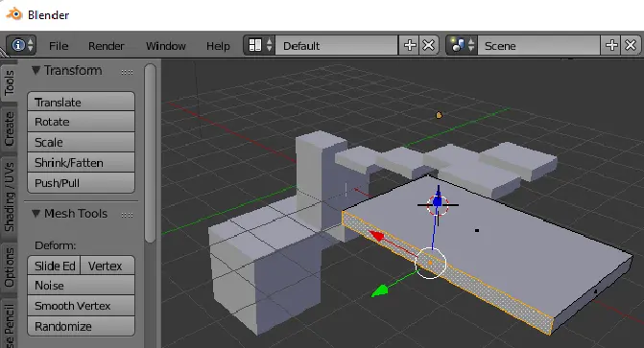Add a new scene with plus icon

[611, 45]
